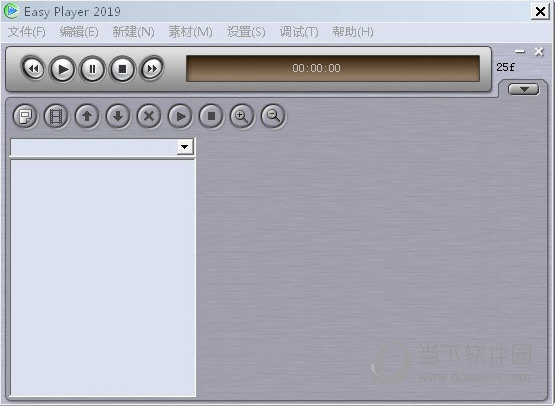Click the play icon in the lower toolbar

pos(180,116)
